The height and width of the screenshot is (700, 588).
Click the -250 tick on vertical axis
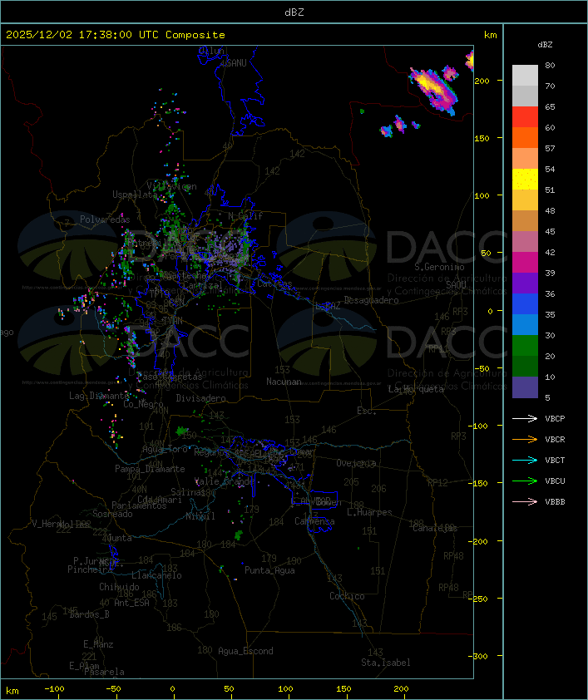(x=480, y=599)
